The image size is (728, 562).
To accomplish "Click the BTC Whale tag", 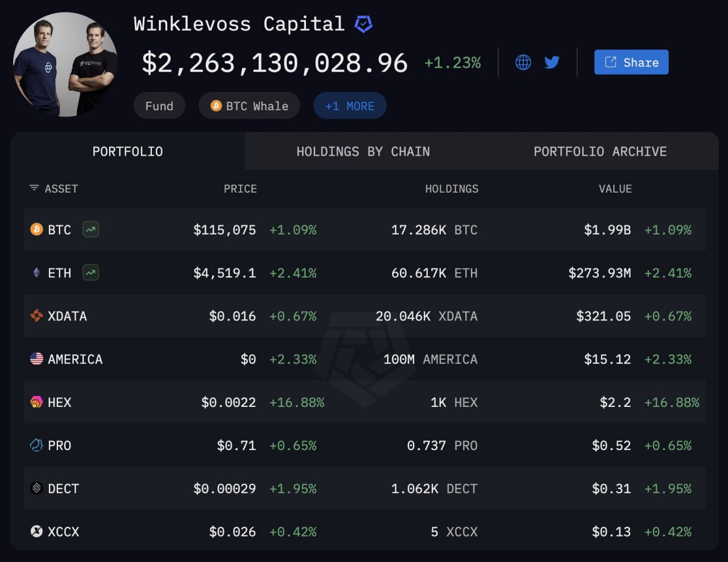I will pos(249,106).
